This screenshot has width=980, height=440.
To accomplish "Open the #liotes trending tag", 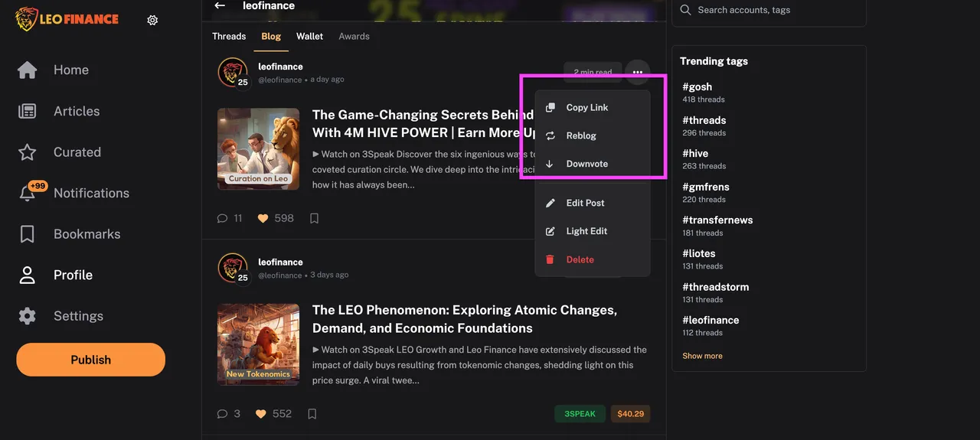I will (x=699, y=253).
